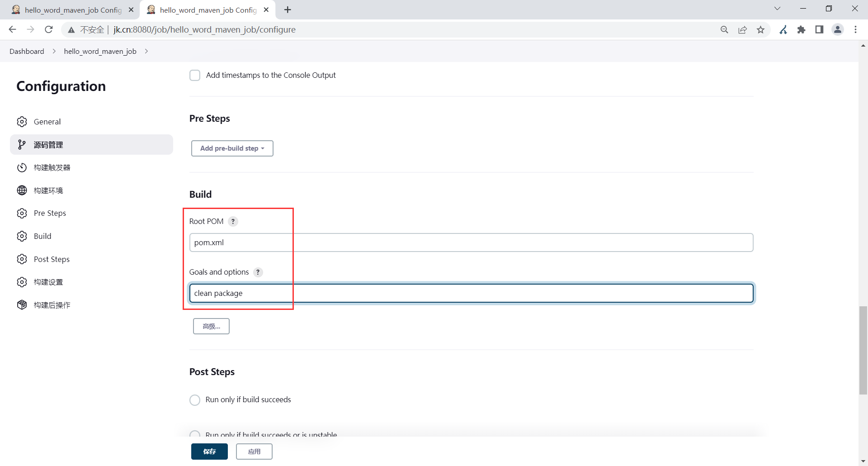The image size is (868, 466).
Task: Open the Dashboard breadcrumb link
Action: point(27,51)
